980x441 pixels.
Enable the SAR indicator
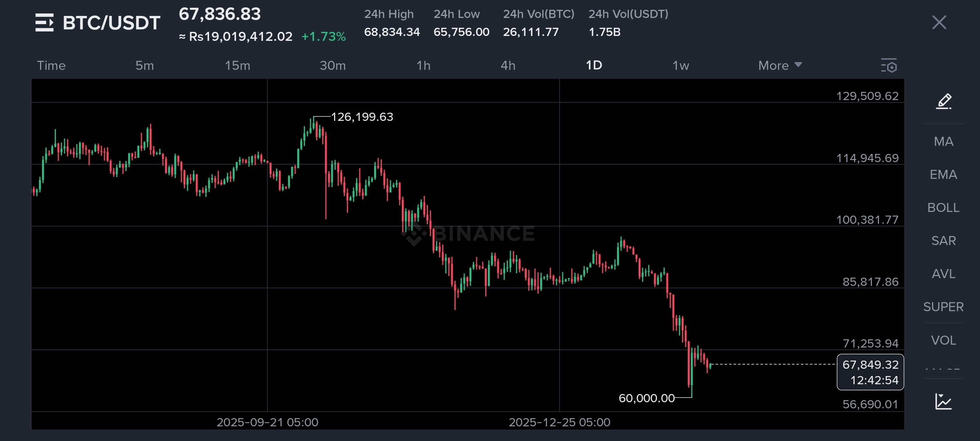click(943, 241)
